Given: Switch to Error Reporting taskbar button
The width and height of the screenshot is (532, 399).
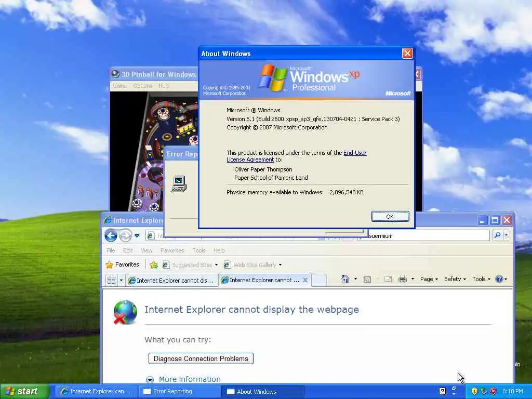Looking at the screenshot, I should (x=179, y=392).
